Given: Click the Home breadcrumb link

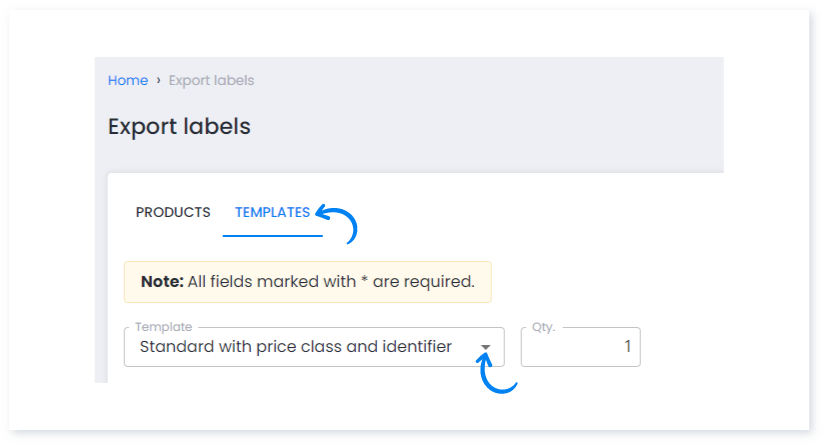Looking at the screenshot, I should (x=128, y=80).
